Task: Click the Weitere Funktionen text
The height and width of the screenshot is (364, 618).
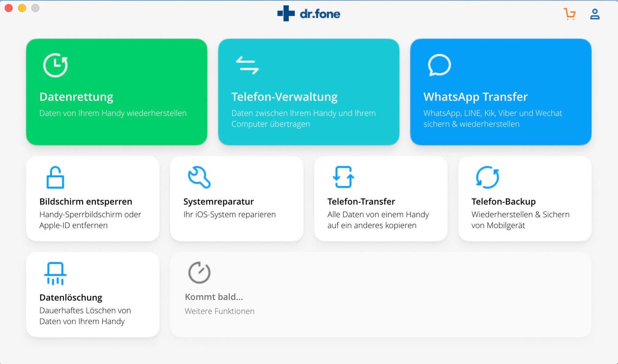Action: tap(219, 311)
